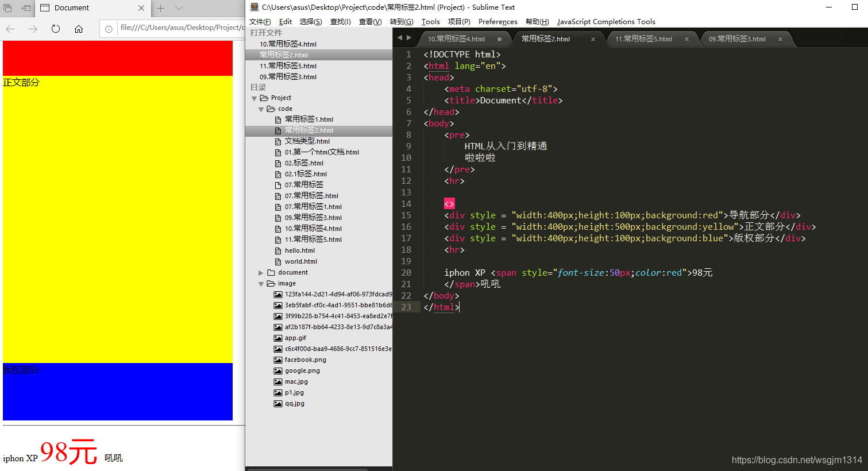Open the Tools menu
Viewport: 868px width, 471px height.
[431, 22]
